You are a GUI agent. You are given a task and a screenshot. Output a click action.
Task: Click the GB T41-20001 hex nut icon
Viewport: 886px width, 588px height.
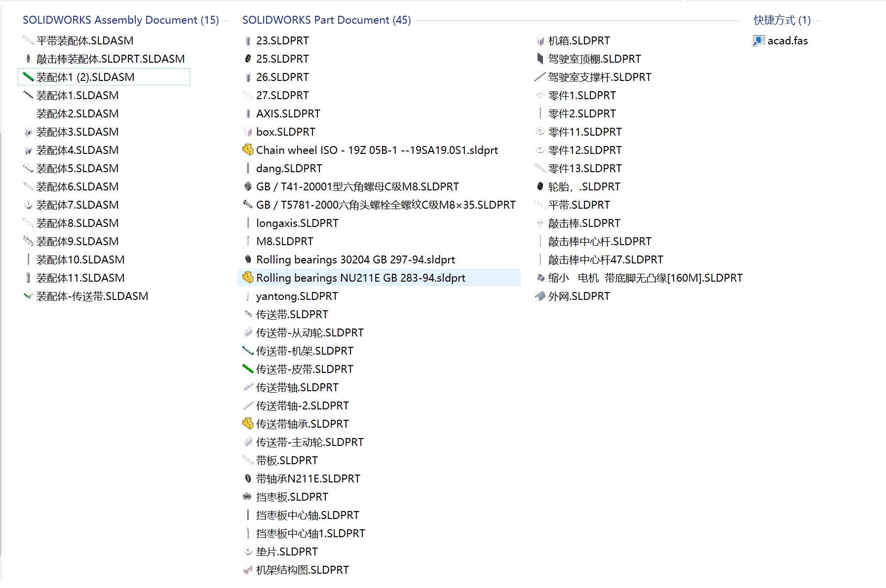coord(248,186)
